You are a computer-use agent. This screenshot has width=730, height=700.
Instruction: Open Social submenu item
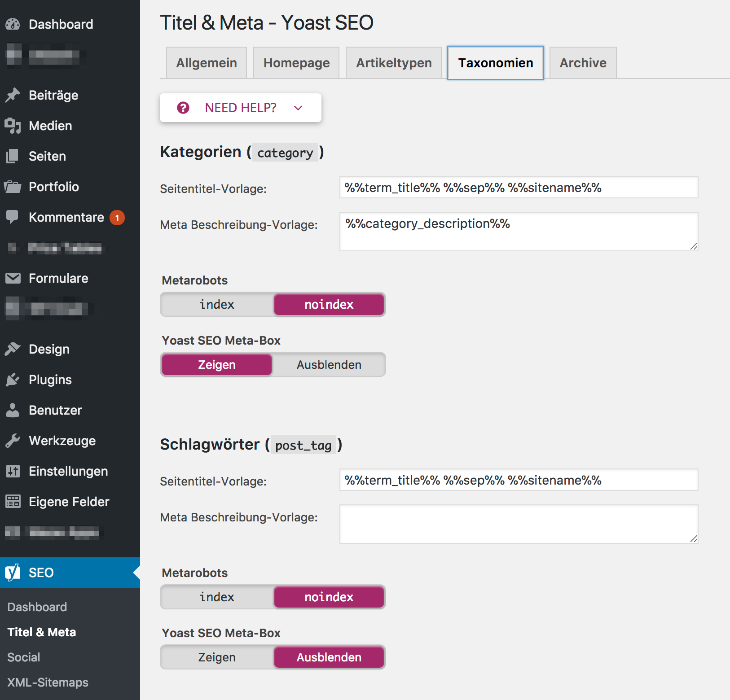[24, 657]
